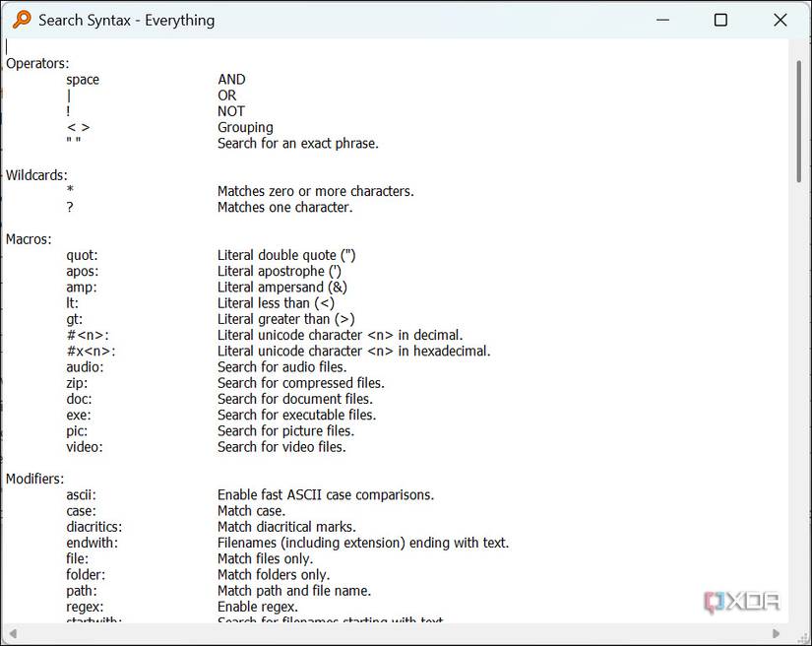Click the vertical scrollbar thumb
Screen dimensions: 812x646
click(x=799, y=121)
